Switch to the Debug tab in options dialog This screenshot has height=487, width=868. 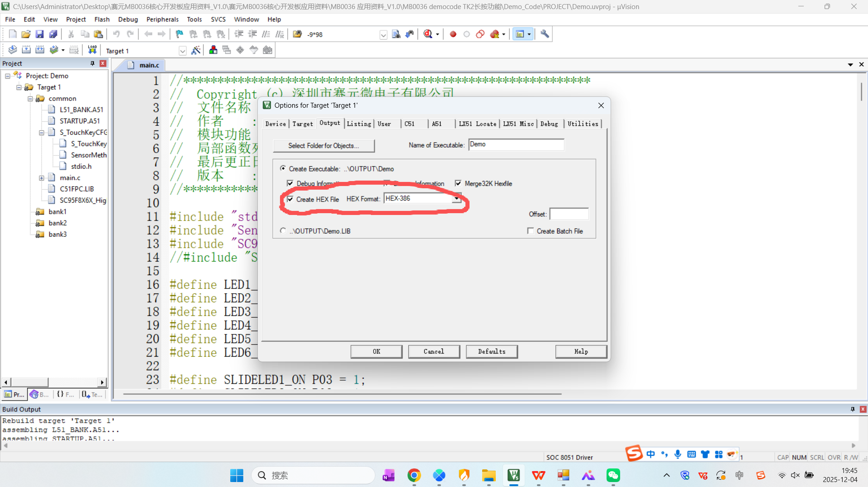tap(549, 124)
